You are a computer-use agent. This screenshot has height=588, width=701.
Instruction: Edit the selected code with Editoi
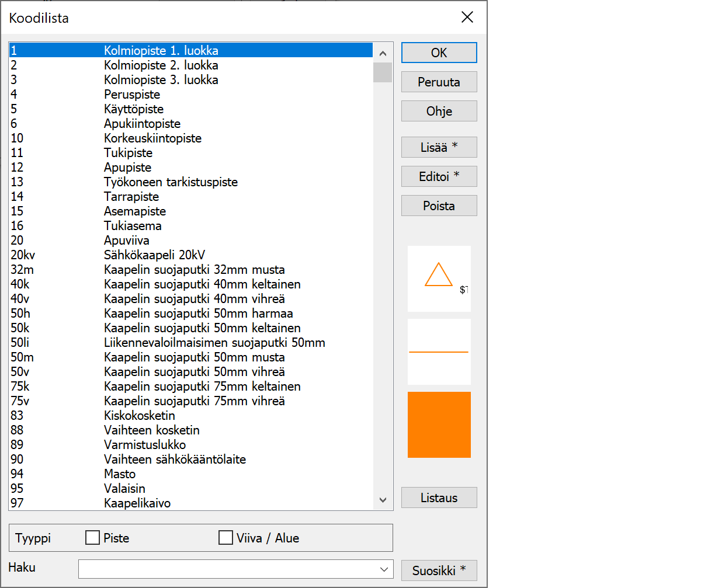pos(439,176)
